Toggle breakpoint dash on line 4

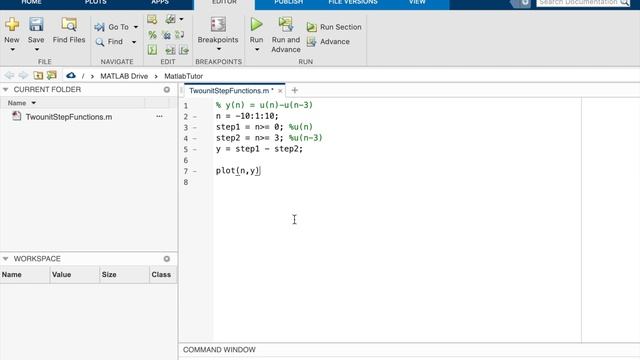click(x=195, y=138)
